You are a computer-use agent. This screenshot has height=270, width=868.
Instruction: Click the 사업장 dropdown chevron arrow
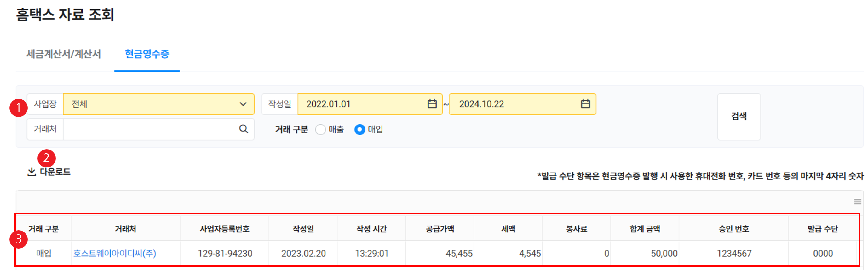click(243, 104)
